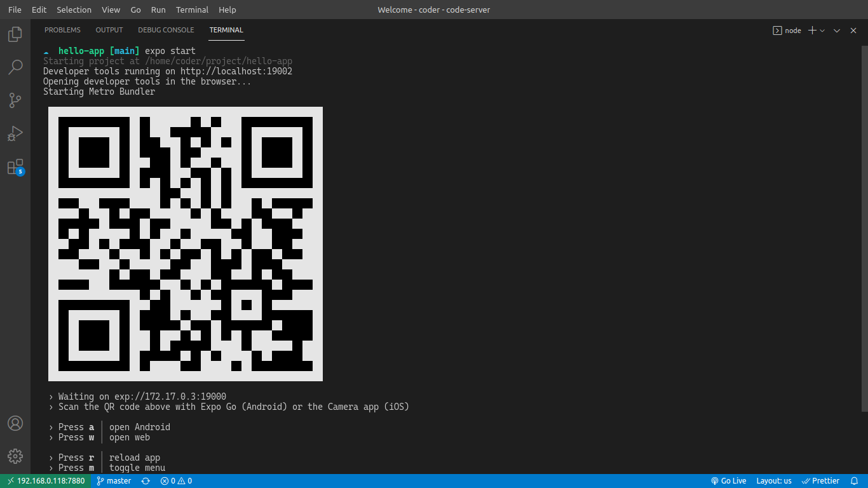Create a new terminal with plus icon

pyautogui.click(x=811, y=30)
